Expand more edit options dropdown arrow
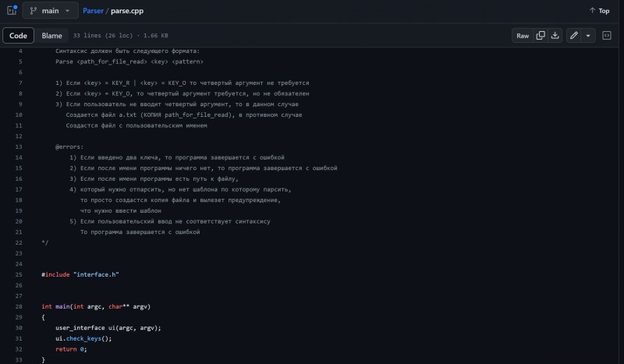 click(588, 36)
